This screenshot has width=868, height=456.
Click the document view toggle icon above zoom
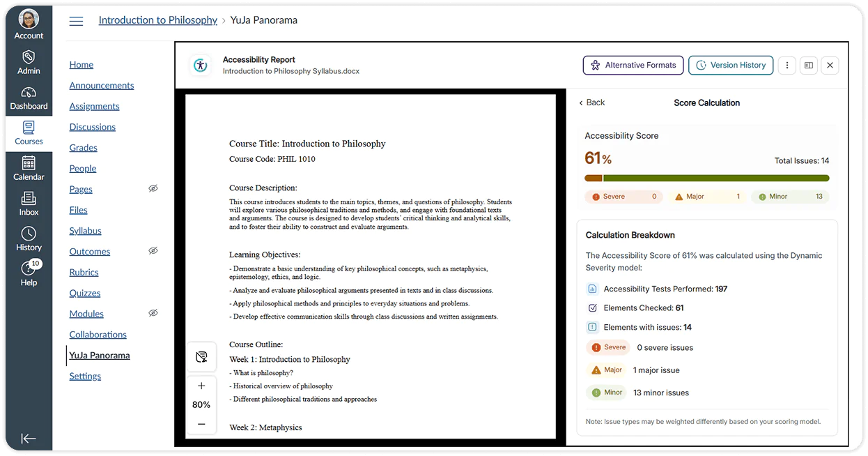tap(201, 357)
